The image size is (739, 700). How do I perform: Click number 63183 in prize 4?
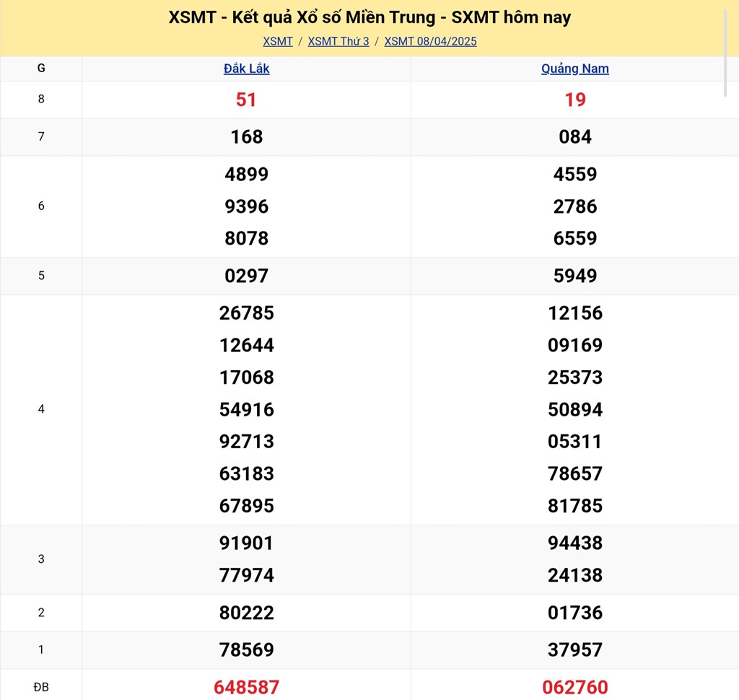click(247, 473)
